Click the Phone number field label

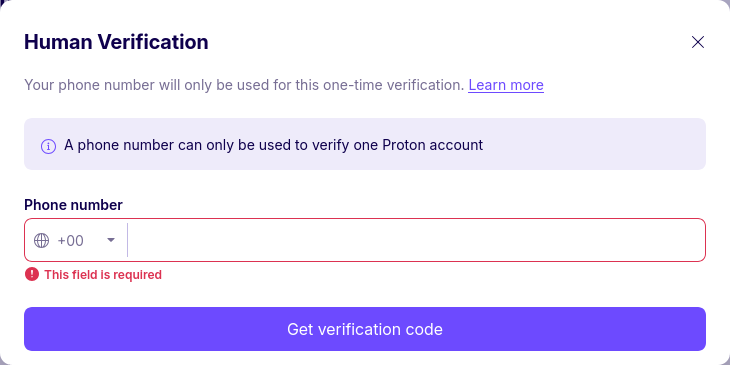pyautogui.click(x=74, y=205)
